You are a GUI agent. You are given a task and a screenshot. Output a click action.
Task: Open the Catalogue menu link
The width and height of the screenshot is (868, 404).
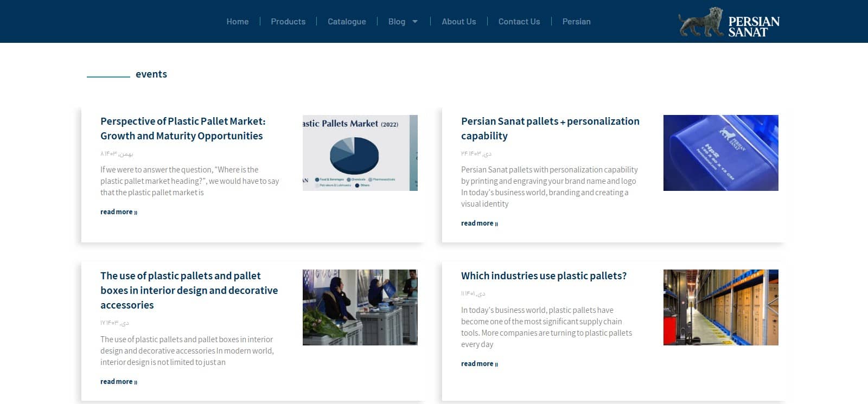pos(347,22)
